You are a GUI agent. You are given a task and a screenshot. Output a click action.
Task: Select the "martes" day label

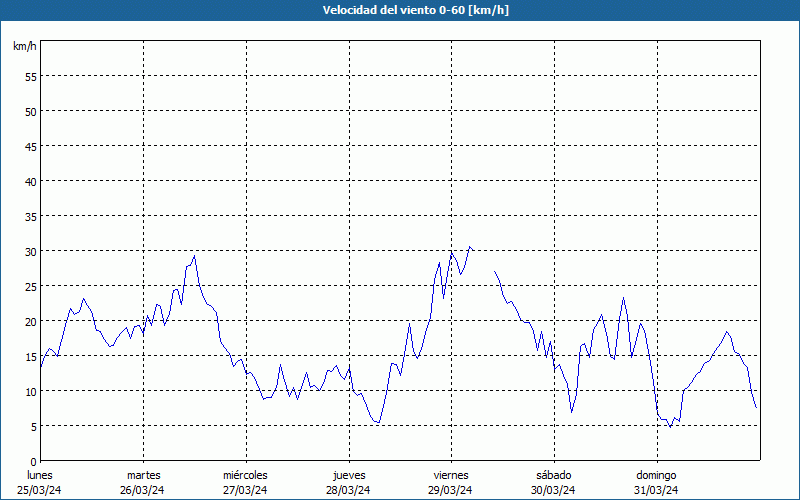143,475
